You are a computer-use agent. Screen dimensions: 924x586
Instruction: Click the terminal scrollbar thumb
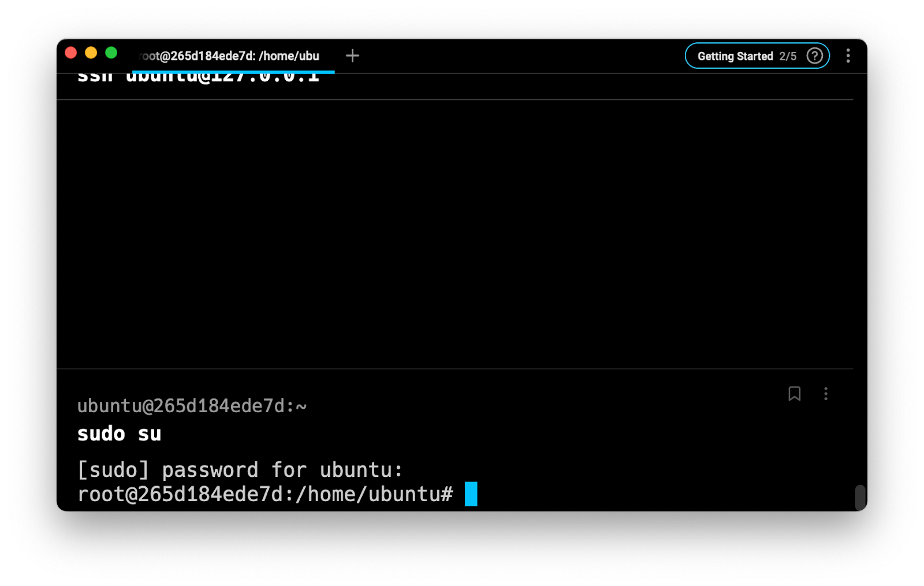[x=860, y=497]
